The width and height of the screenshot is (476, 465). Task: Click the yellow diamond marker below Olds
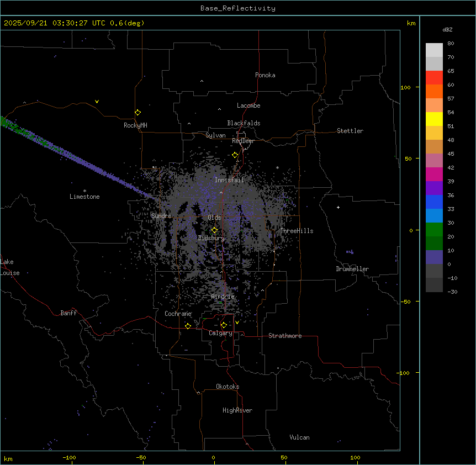click(215, 230)
